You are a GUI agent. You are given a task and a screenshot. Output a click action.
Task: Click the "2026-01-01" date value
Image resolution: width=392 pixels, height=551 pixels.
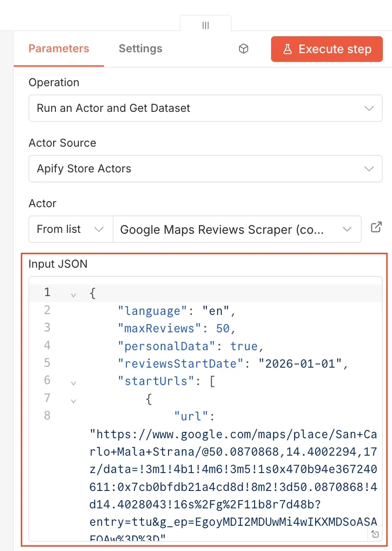point(300,364)
